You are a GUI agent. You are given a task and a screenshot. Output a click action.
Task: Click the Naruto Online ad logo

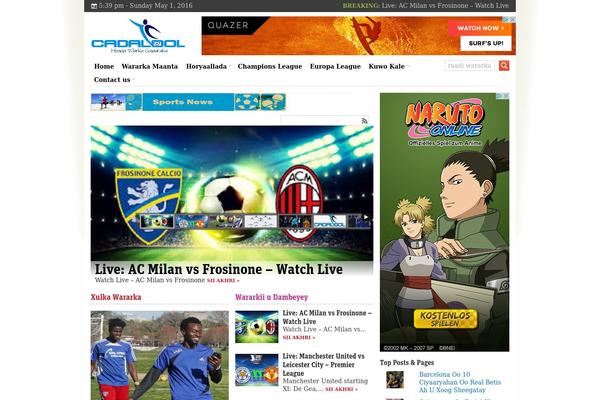coord(445,121)
